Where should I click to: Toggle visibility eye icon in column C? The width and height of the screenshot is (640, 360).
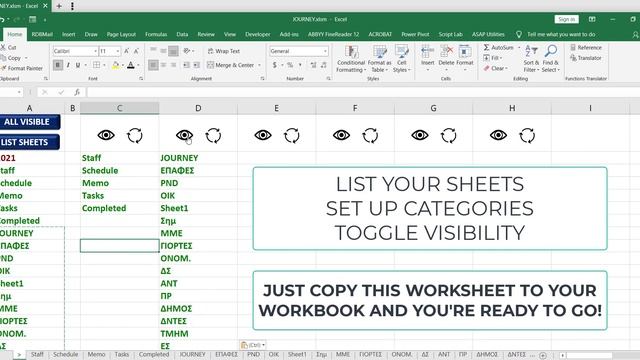pos(106,135)
